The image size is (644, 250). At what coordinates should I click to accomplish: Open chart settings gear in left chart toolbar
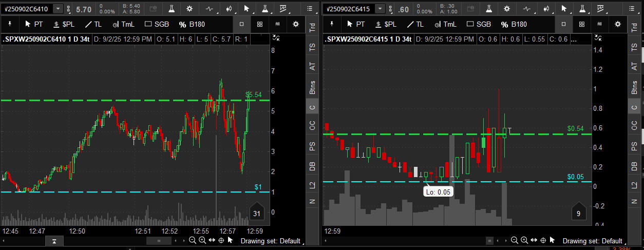[190, 9]
